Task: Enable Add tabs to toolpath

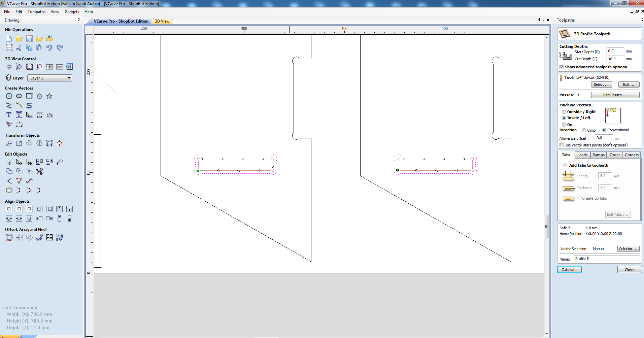Action: pos(565,165)
